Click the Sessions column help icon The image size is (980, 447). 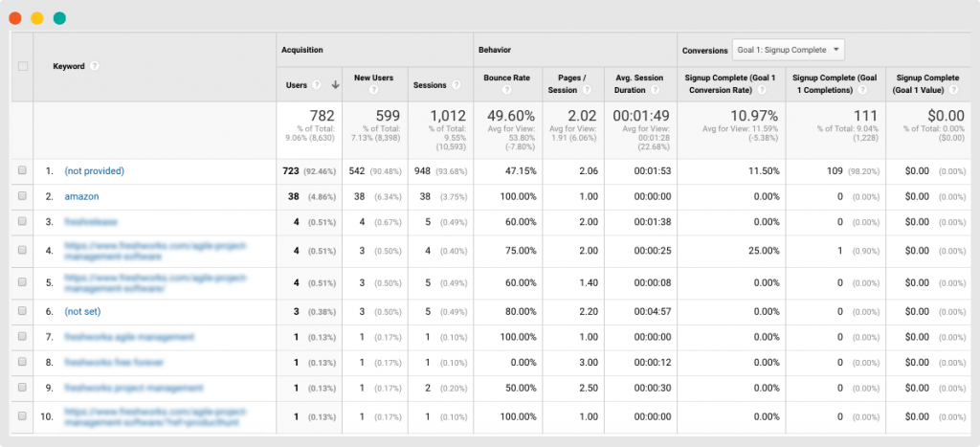(456, 85)
